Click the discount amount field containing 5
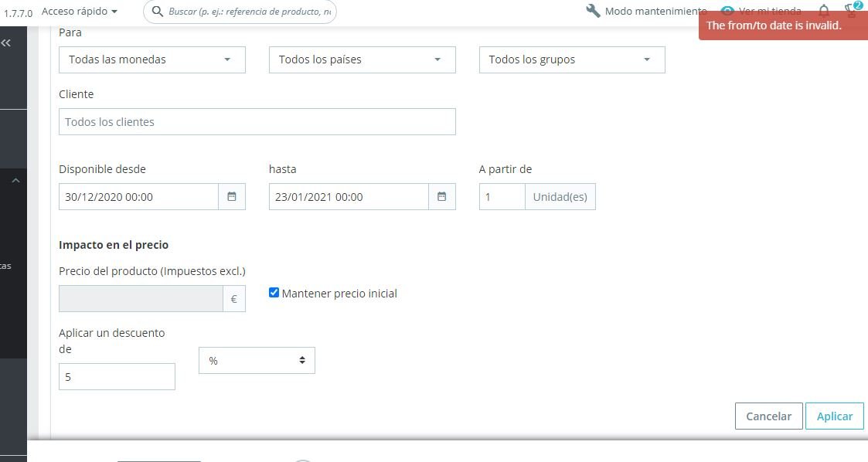 pyautogui.click(x=117, y=377)
